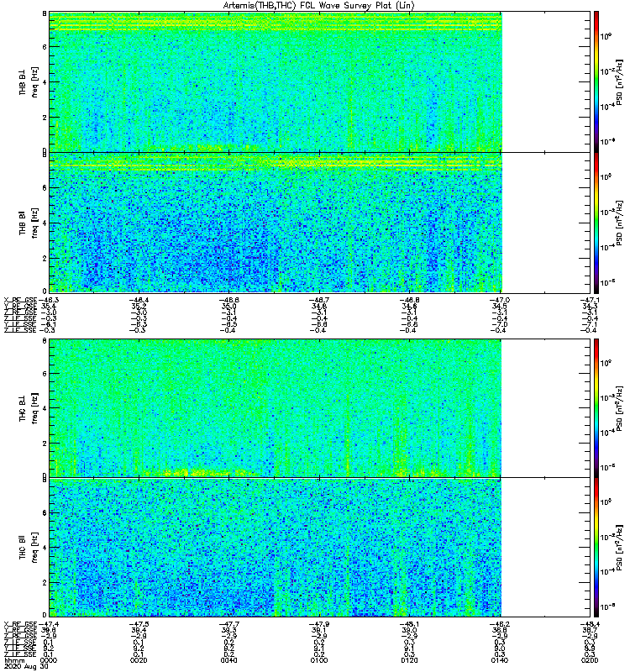Click the '-46.4' X_RE_GSE value
The width and height of the screenshot is (630, 672).
click(139, 300)
